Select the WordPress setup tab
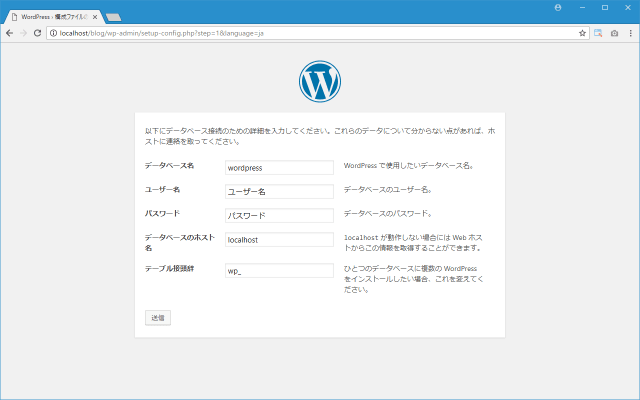640x400 pixels. click(x=53, y=17)
